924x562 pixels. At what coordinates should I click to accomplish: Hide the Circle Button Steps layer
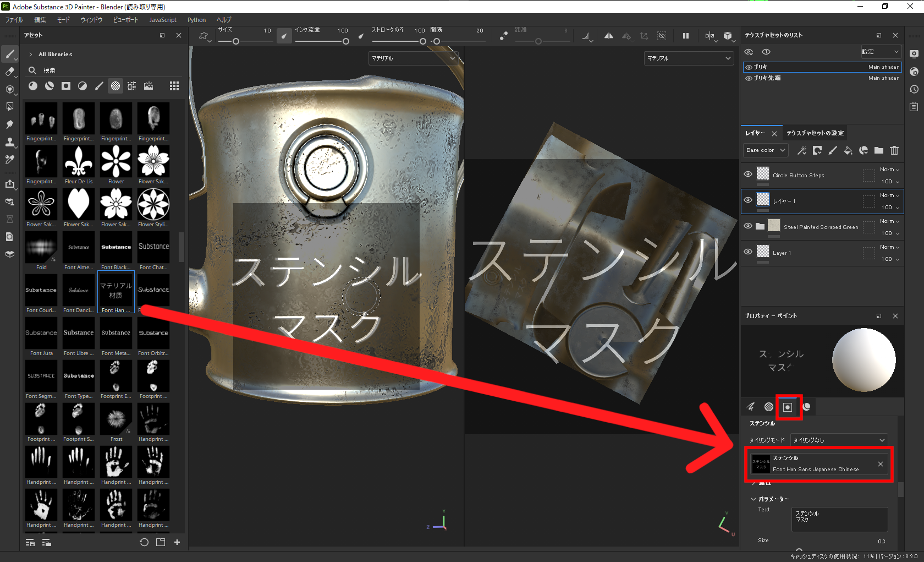point(748,174)
